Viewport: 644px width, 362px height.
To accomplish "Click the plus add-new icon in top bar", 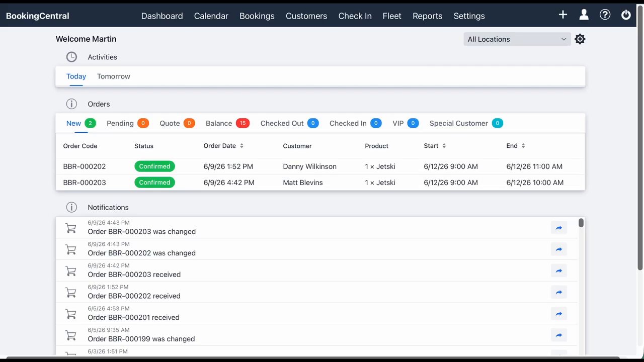I will 563,15.
